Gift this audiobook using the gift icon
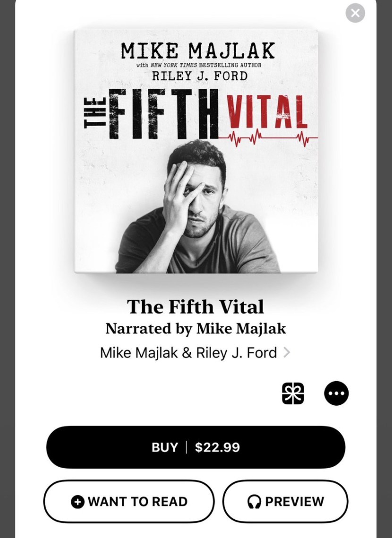392x538 pixels. pos(293,393)
